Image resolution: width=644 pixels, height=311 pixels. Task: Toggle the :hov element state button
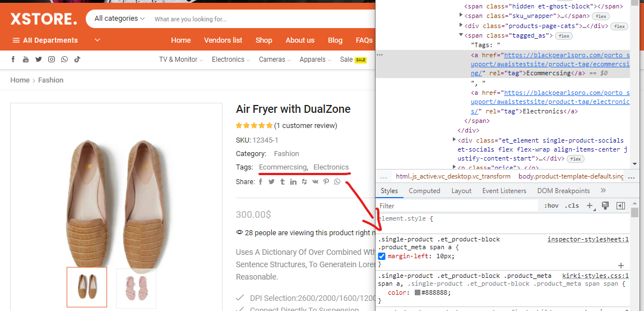point(551,205)
